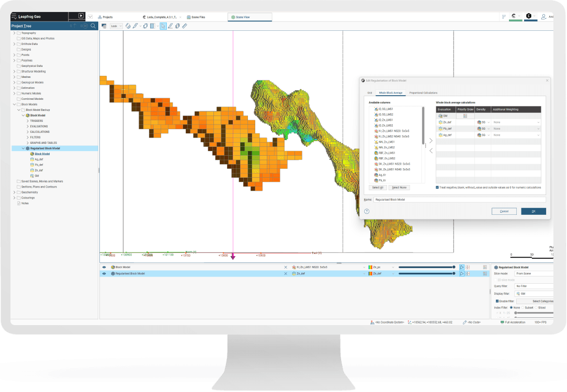Hide Block Model using its eye icon
The width and height of the screenshot is (567, 392).
(x=104, y=268)
